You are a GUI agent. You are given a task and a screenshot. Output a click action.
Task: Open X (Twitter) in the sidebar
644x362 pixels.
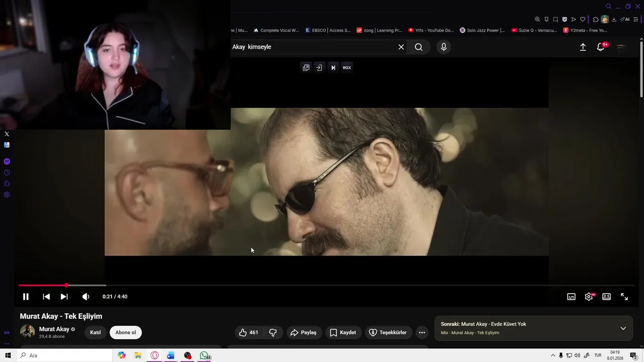pos(7,134)
